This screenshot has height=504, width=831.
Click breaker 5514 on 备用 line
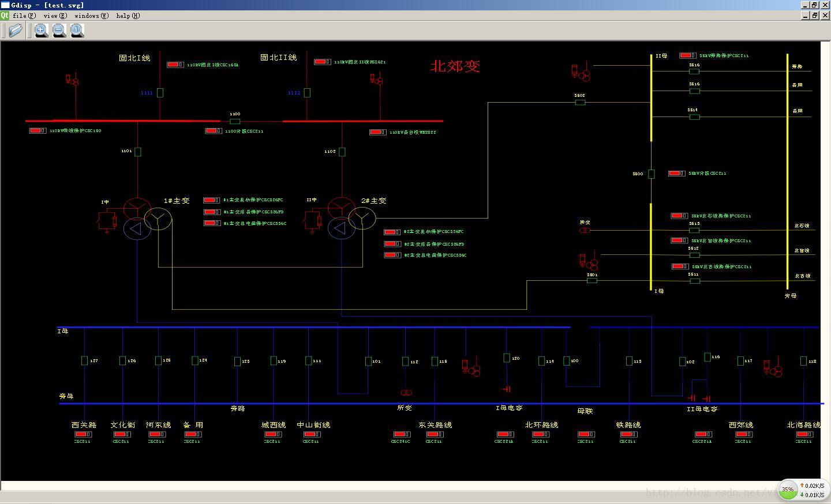[x=694, y=116]
